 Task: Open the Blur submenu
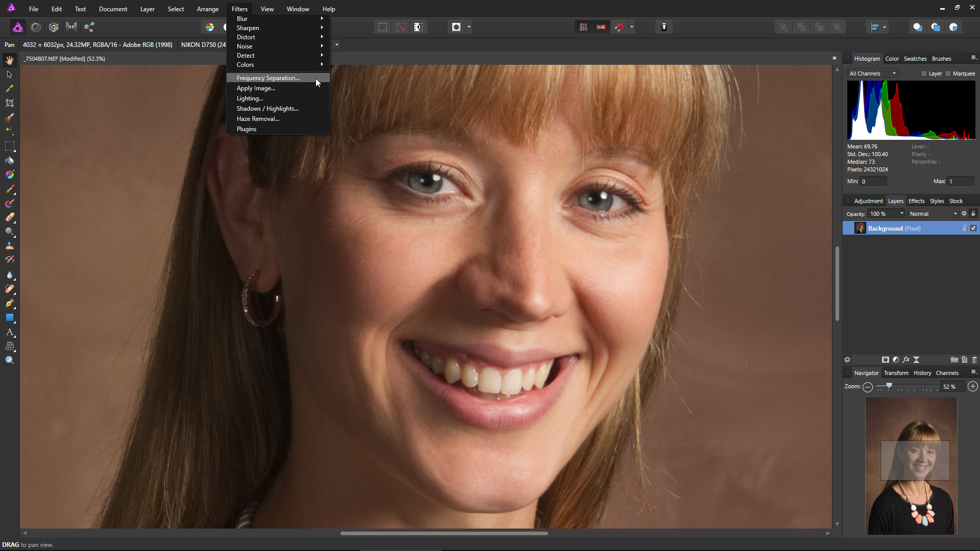(x=242, y=19)
